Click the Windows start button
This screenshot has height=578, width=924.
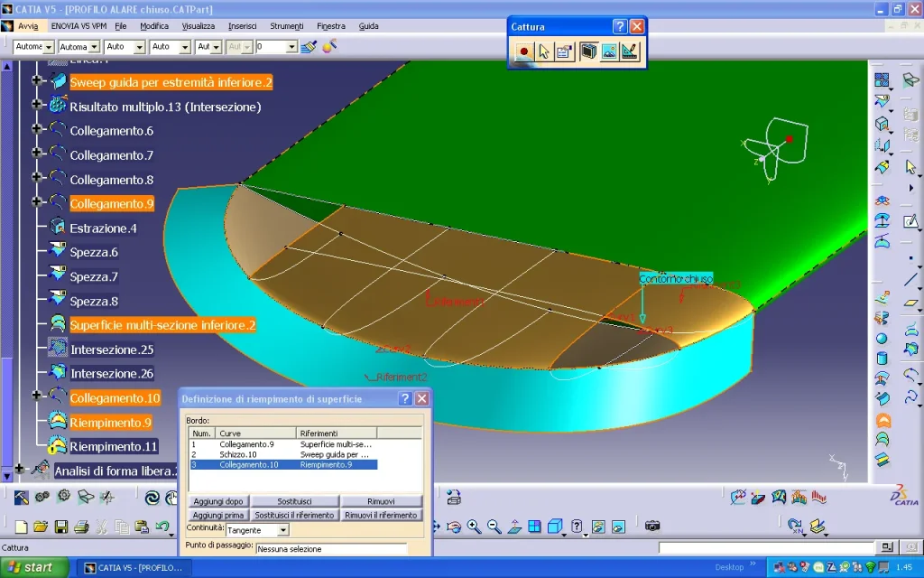pos(33,567)
